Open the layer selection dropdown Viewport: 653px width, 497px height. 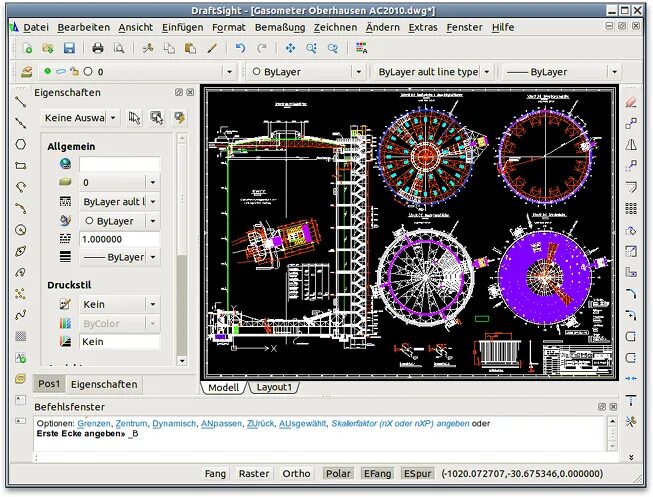click(229, 72)
